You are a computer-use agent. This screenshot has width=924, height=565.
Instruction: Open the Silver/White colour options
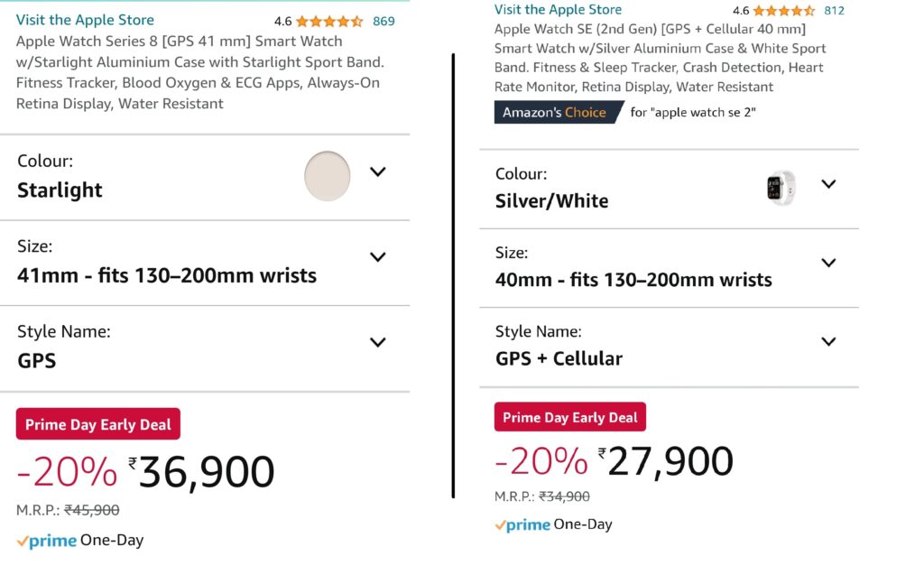(x=828, y=183)
